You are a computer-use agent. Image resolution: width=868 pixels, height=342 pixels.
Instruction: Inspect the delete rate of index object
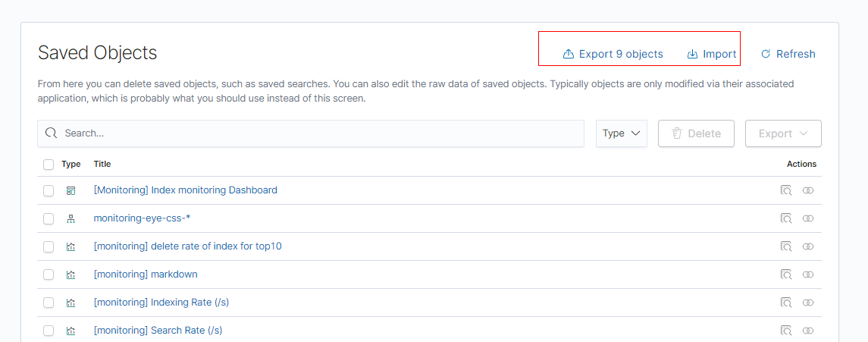click(x=786, y=246)
